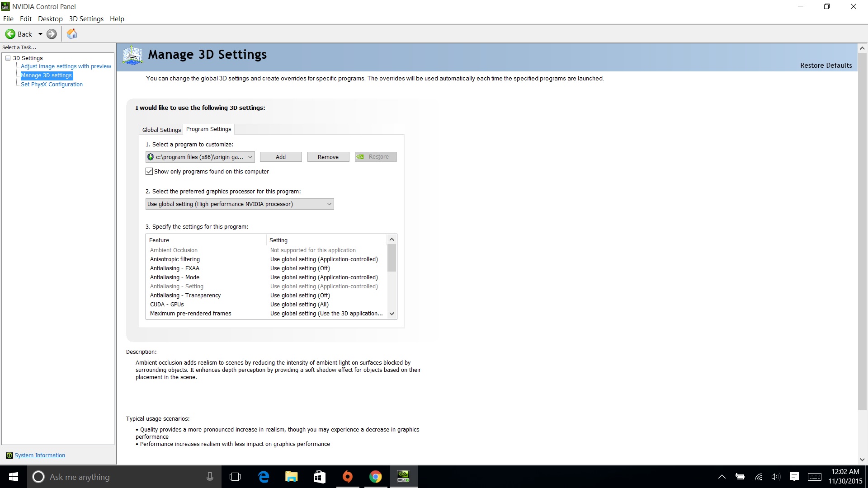Click the Remove button
This screenshot has height=488, width=868.
tap(328, 157)
